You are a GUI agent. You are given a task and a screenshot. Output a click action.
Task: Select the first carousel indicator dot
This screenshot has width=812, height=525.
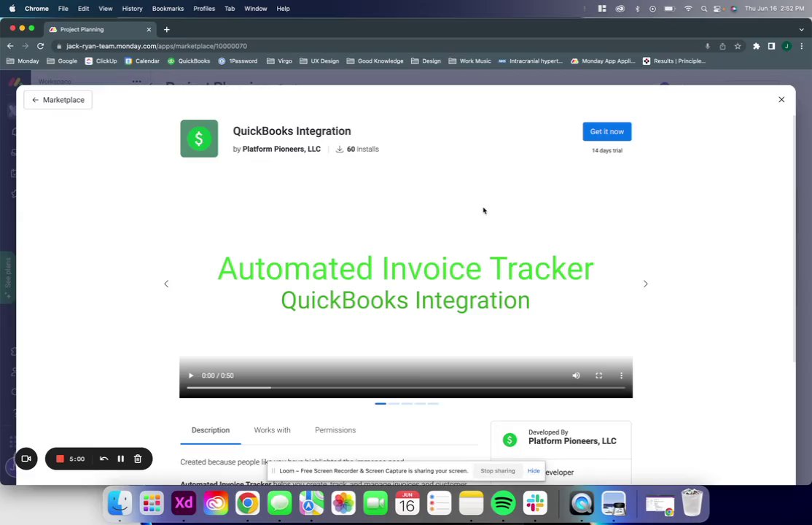click(380, 403)
